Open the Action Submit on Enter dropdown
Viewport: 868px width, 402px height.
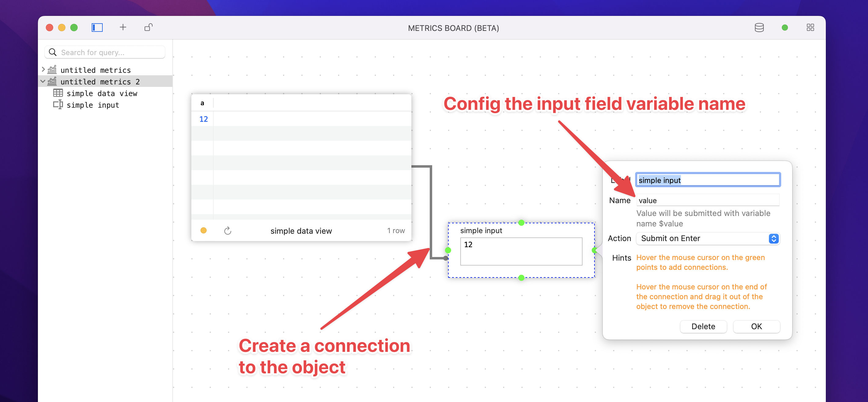[x=708, y=238]
